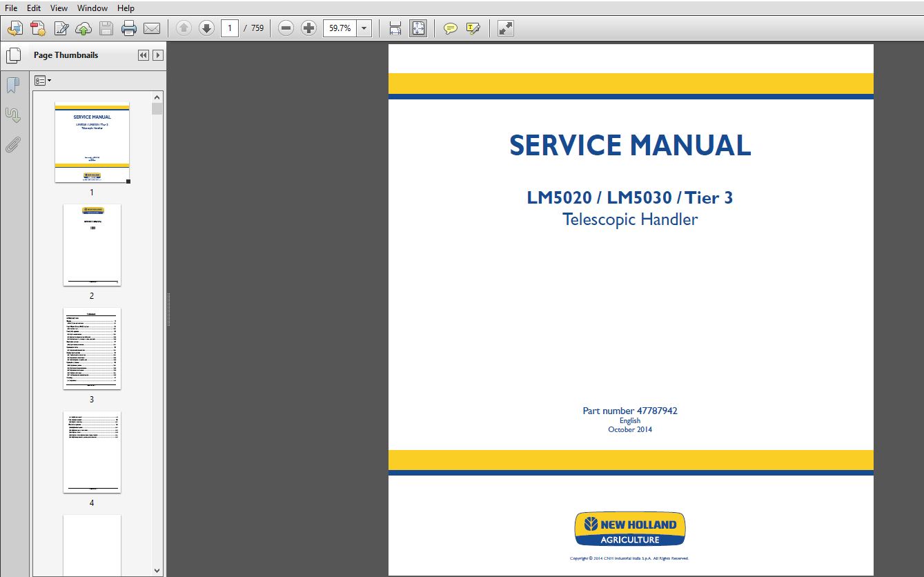Click the 59.7% zoom value field
924x577 pixels.
(x=340, y=28)
